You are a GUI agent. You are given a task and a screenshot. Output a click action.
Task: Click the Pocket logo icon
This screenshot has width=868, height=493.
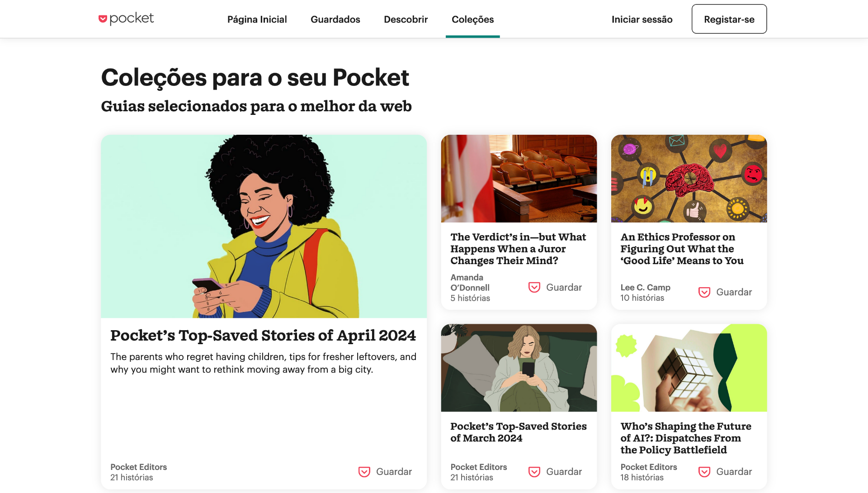point(103,19)
